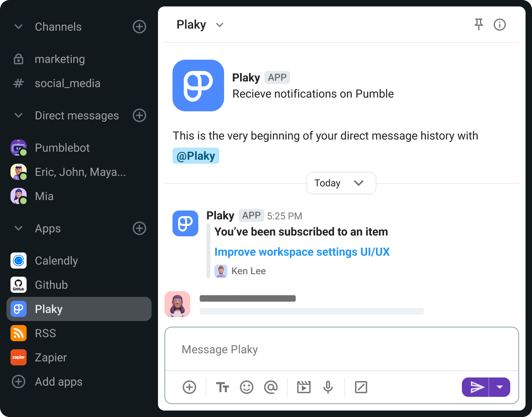
Task: Open Improve workspace settings UI/UX link
Action: click(x=302, y=252)
